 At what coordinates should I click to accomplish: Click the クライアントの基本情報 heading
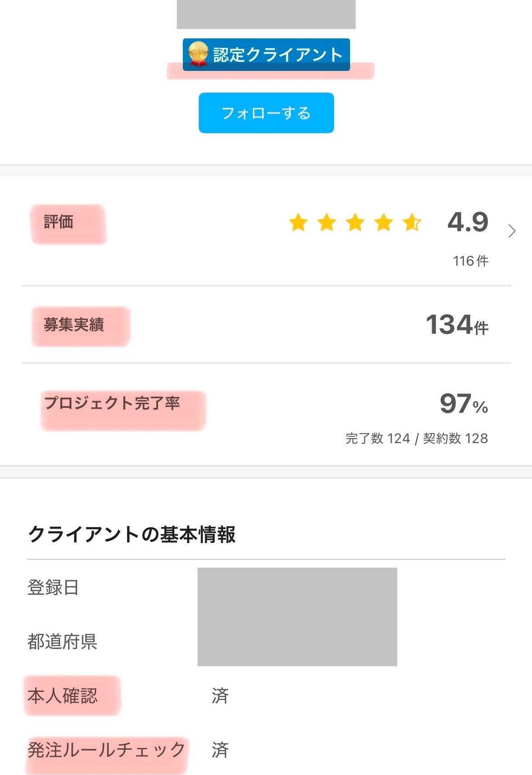pyautogui.click(x=131, y=534)
